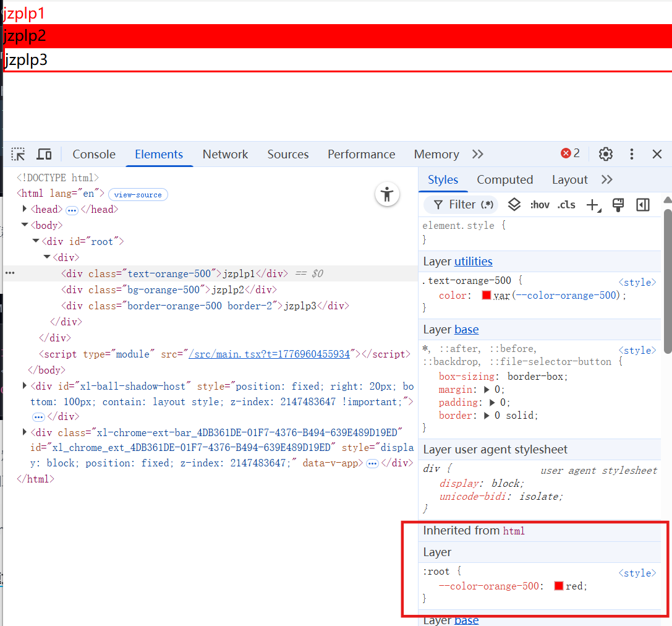Expand the padding property triangle

coord(492,402)
